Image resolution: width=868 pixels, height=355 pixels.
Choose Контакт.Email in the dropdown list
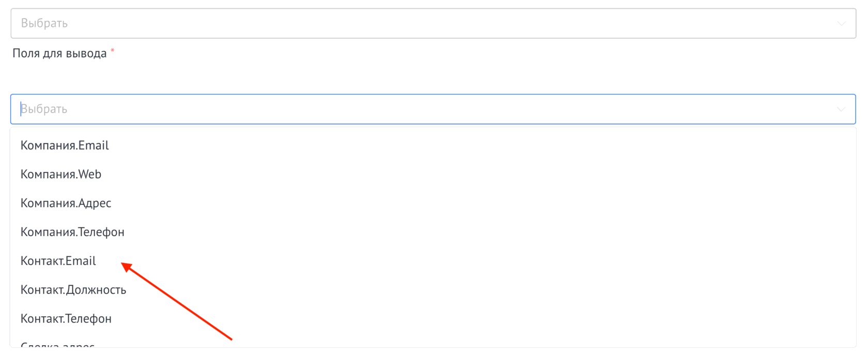pyautogui.click(x=58, y=261)
